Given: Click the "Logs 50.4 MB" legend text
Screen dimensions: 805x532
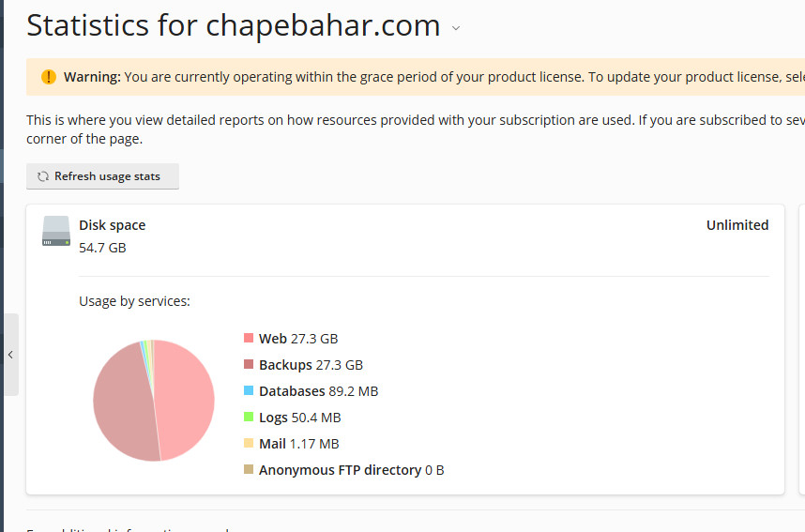Looking at the screenshot, I should pos(299,418).
